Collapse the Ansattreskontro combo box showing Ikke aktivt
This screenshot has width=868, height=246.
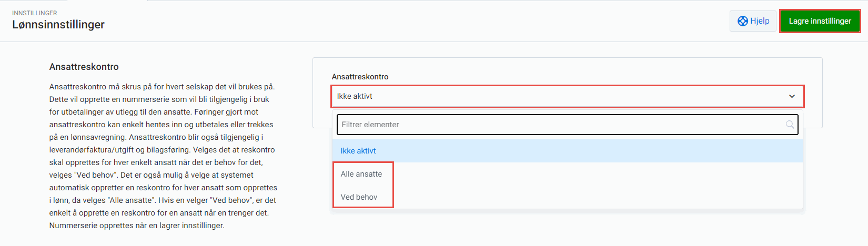coord(567,96)
